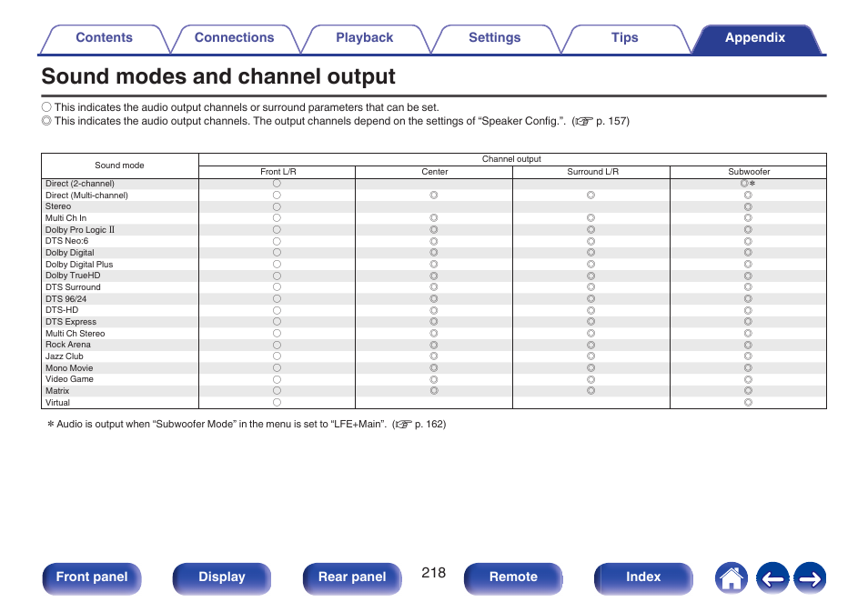Viewport: 868px width, 612px height.
Task: Click the single circle legend symbol
Action: point(46,106)
